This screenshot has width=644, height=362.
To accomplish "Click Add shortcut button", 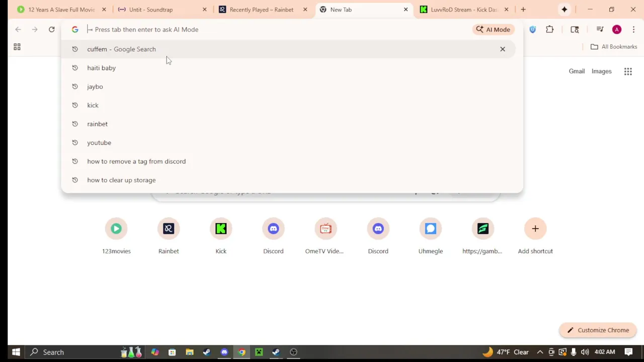I will [535, 237].
